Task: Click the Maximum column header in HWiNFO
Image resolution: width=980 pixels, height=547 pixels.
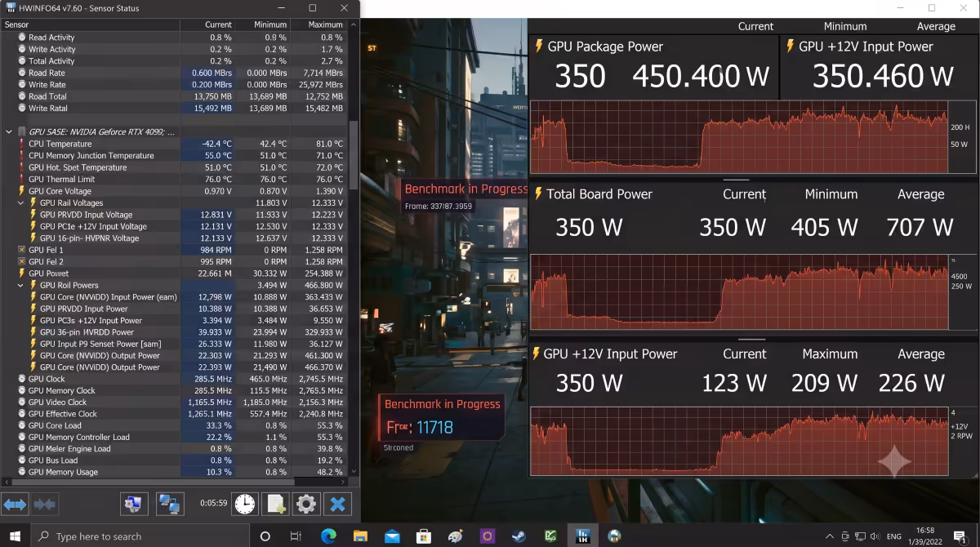Action: click(x=318, y=24)
